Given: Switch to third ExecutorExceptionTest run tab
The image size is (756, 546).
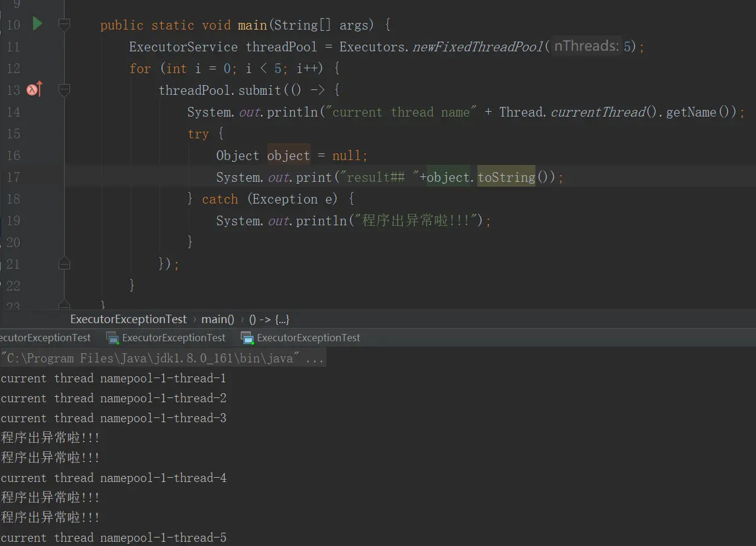Looking at the screenshot, I should [x=300, y=338].
